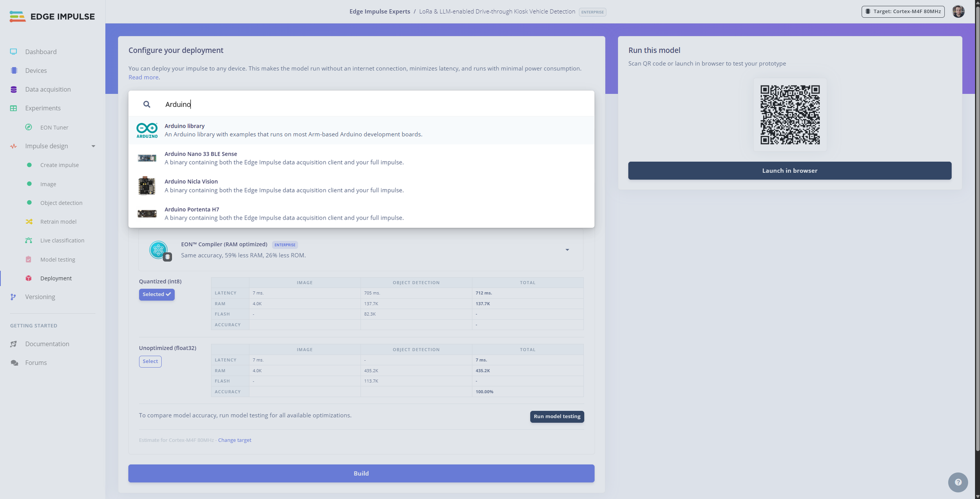This screenshot has height=499, width=980.
Task: Click the user profile avatar
Action: coord(958,11)
